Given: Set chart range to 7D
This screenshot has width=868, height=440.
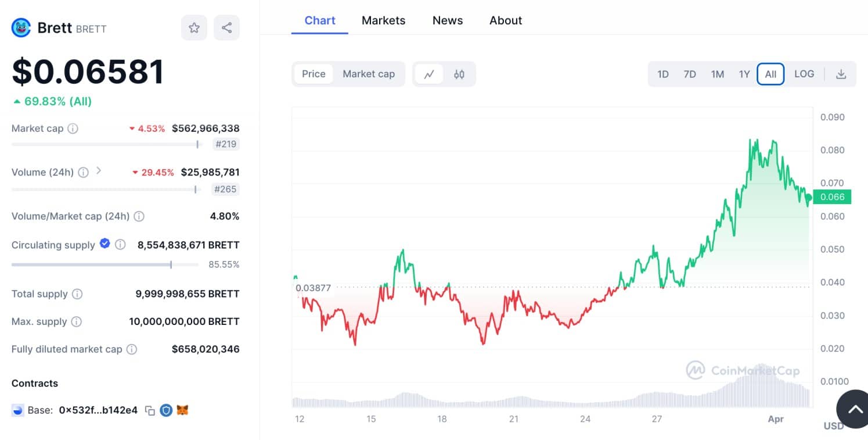Looking at the screenshot, I should pos(690,74).
